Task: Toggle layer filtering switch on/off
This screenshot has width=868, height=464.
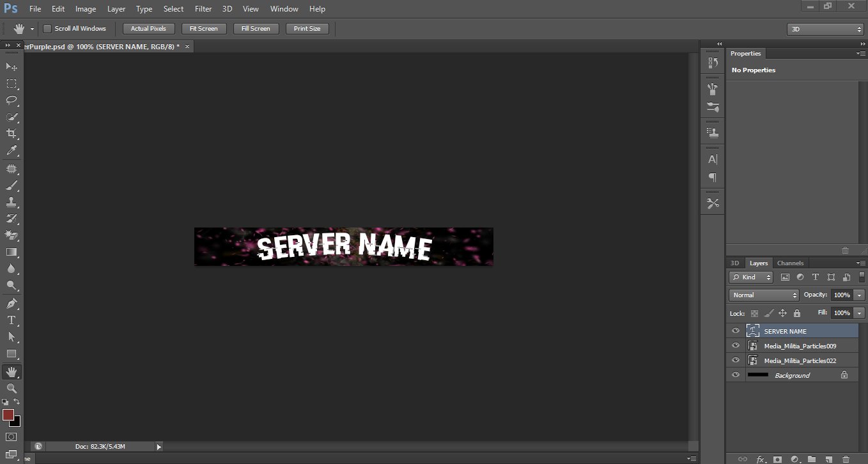Action: pyautogui.click(x=862, y=277)
